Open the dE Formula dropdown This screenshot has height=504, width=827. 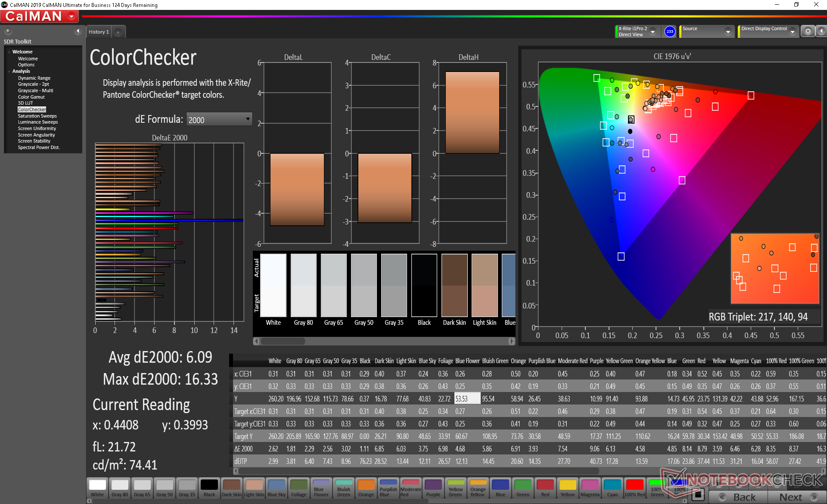pyautogui.click(x=219, y=119)
